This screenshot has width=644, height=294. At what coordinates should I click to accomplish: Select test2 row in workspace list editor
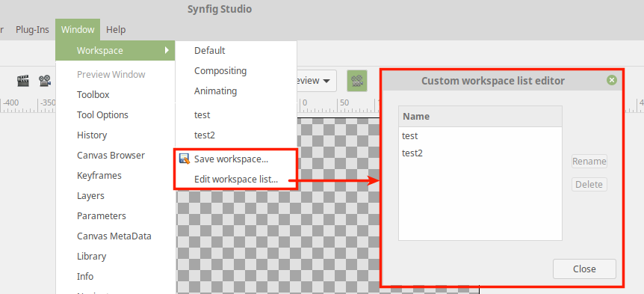[x=480, y=153]
